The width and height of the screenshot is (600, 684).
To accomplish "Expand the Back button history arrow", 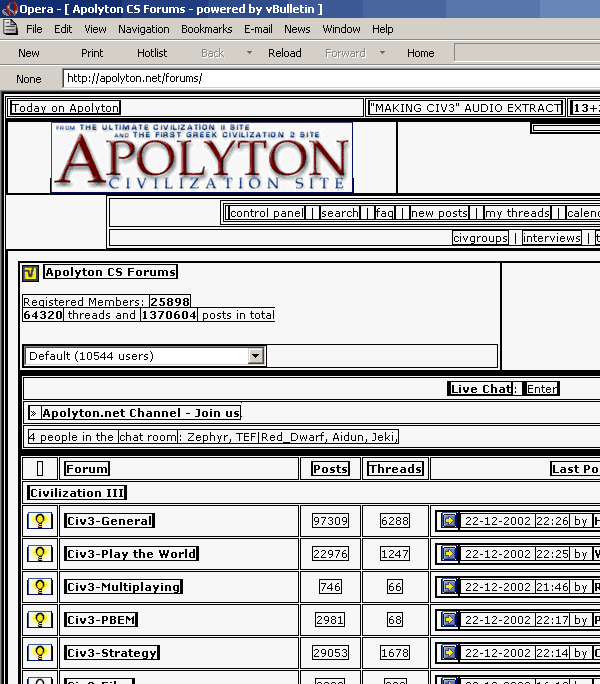I will point(249,53).
